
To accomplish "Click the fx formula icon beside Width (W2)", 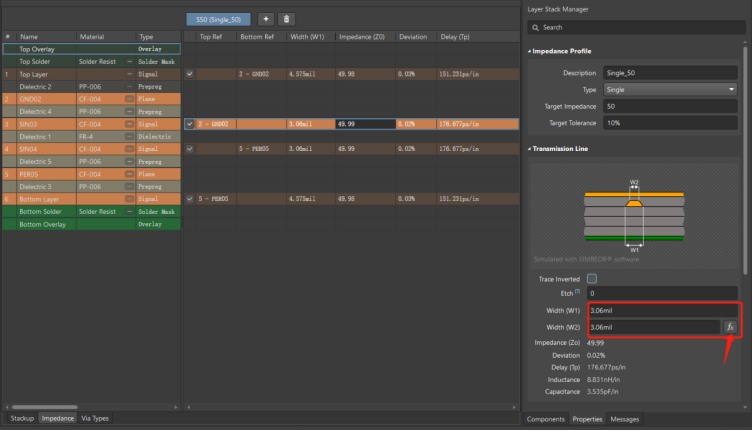I will pyautogui.click(x=730, y=327).
